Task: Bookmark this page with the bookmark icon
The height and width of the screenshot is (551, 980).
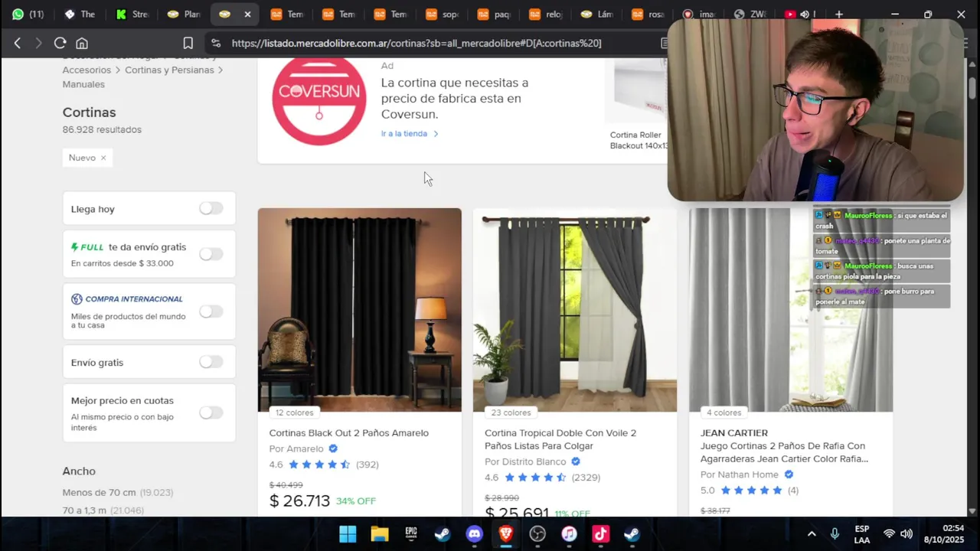Action: point(188,44)
